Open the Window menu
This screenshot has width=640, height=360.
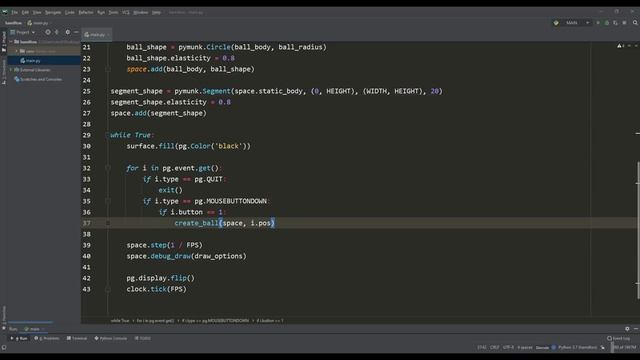pos(140,12)
